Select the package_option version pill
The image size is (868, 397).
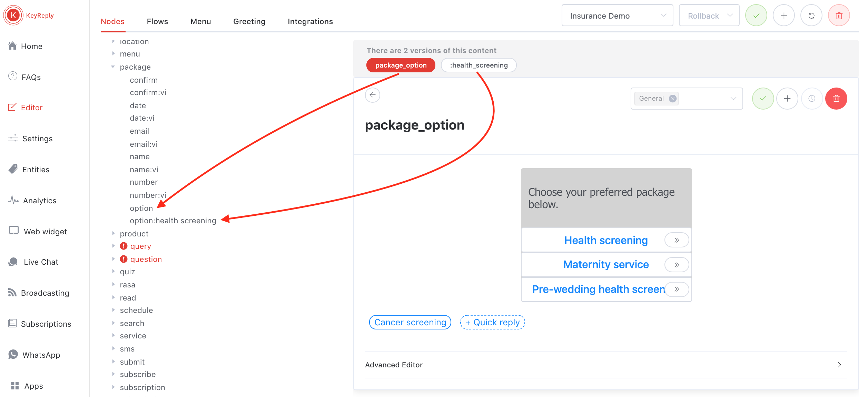click(401, 65)
